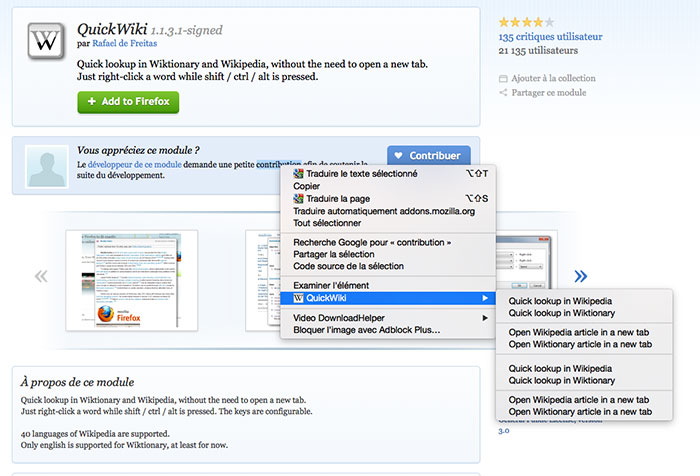Choose first Quick lookup in Wiktionary entry
This screenshot has width=700, height=476.
click(584, 313)
